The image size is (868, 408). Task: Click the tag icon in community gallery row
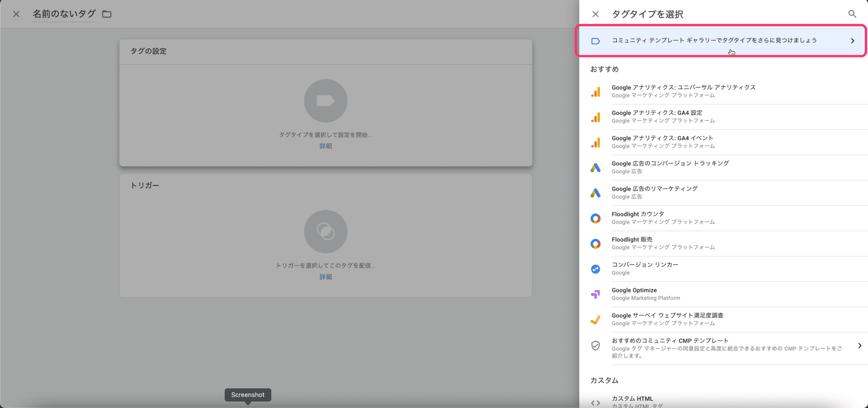(596, 41)
